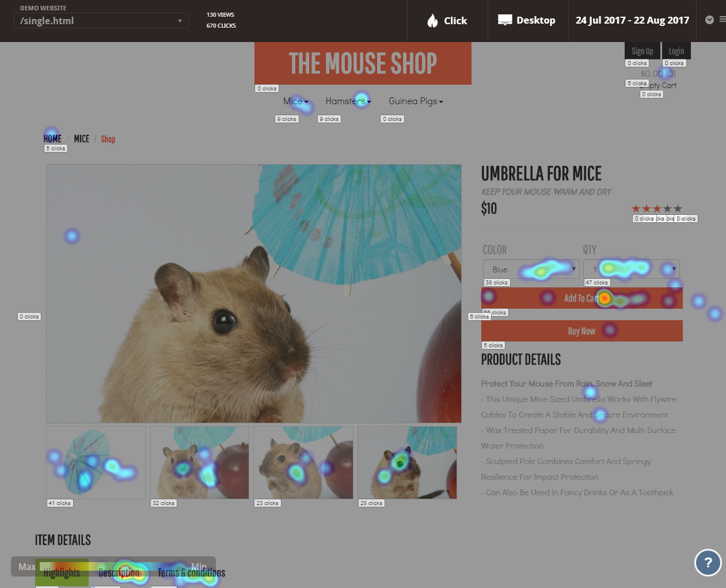726x588 pixels.
Task: Click the Empty Cart link
Action: 658,85
